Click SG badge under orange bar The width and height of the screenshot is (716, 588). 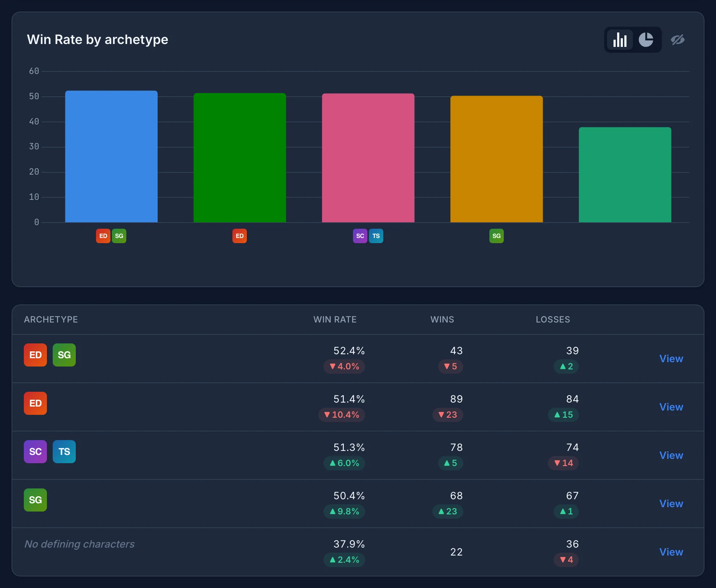pyautogui.click(x=497, y=236)
